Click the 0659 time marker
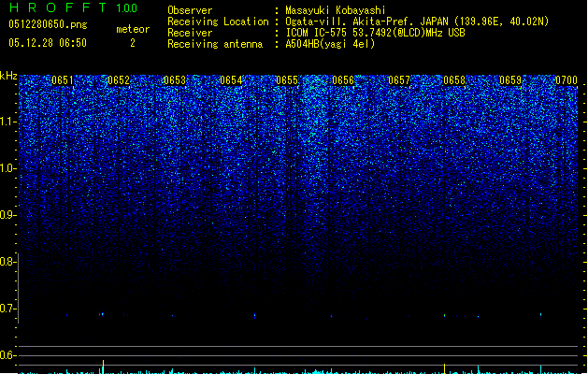The image size is (588, 374). point(510,80)
